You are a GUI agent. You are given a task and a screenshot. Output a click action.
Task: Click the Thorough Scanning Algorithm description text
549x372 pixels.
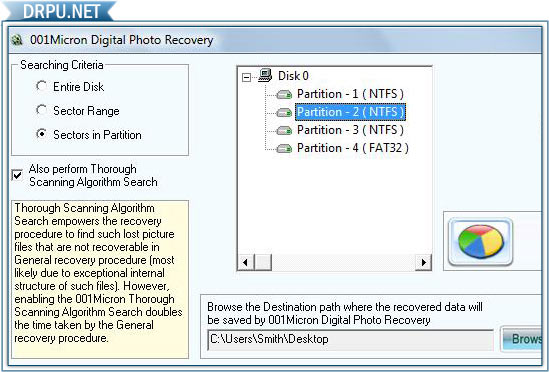pyautogui.click(x=98, y=273)
